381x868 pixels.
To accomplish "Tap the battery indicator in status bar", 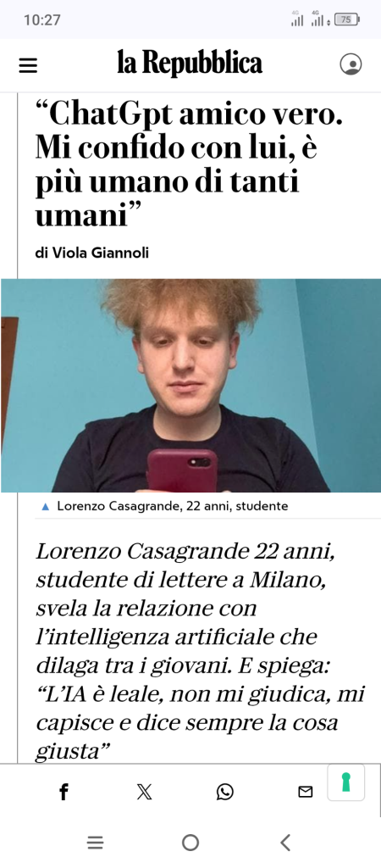I will pos(347,20).
